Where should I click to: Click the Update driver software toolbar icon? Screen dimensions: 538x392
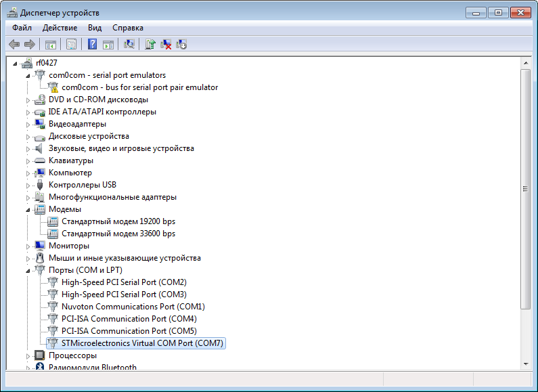tap(150, 44)
